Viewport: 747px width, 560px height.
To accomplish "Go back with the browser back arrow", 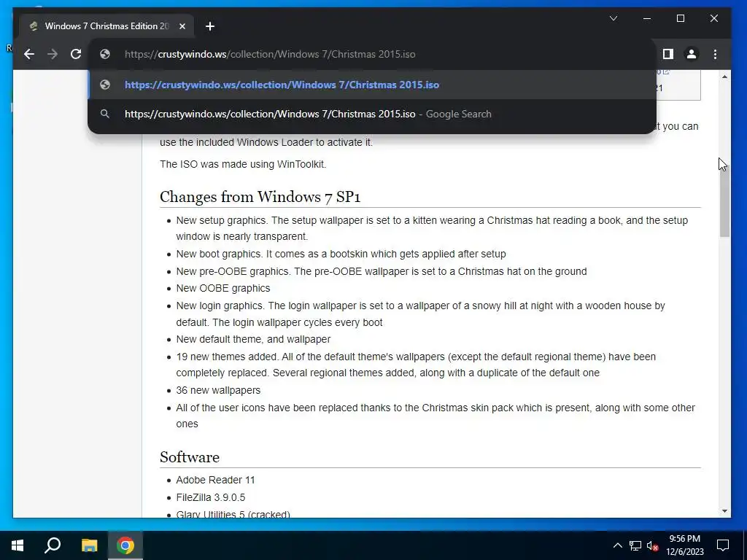I will 29,54.
